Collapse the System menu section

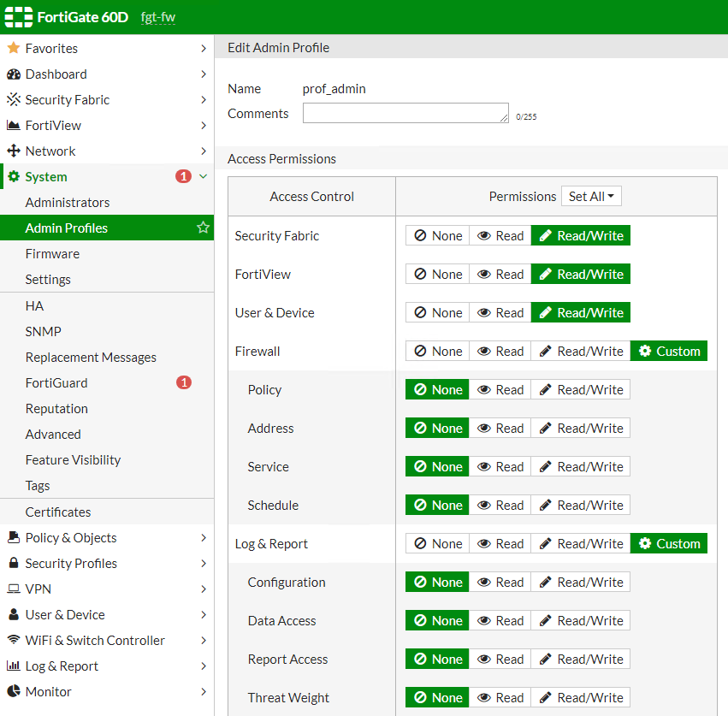203,177
